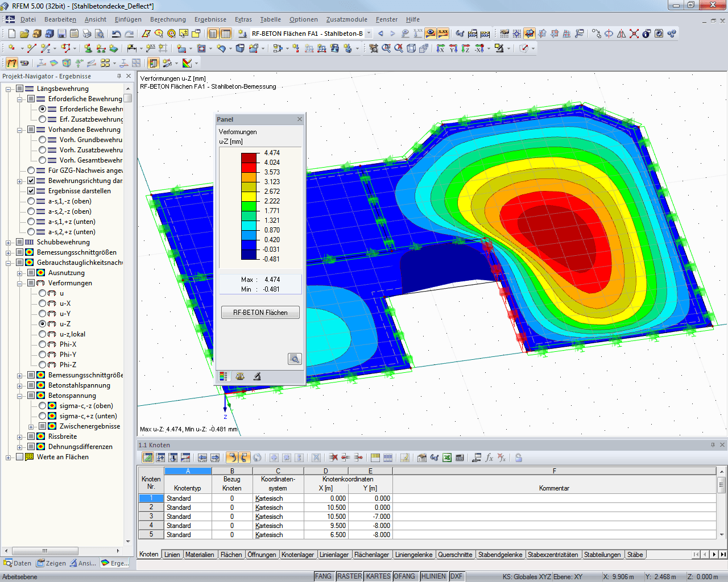
Task: Open the load case dropdown showing RF-BETON Flächen FA1
Action: 367,33
